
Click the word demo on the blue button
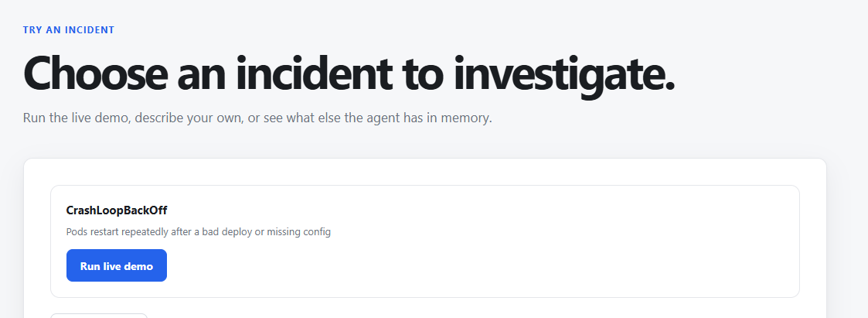point(138,266)
